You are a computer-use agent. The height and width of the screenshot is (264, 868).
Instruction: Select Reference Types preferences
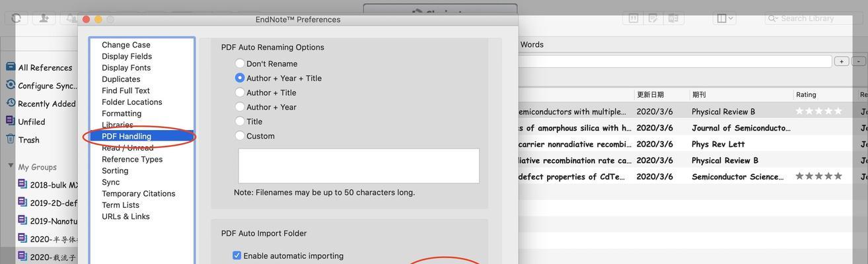coord(132,159)
